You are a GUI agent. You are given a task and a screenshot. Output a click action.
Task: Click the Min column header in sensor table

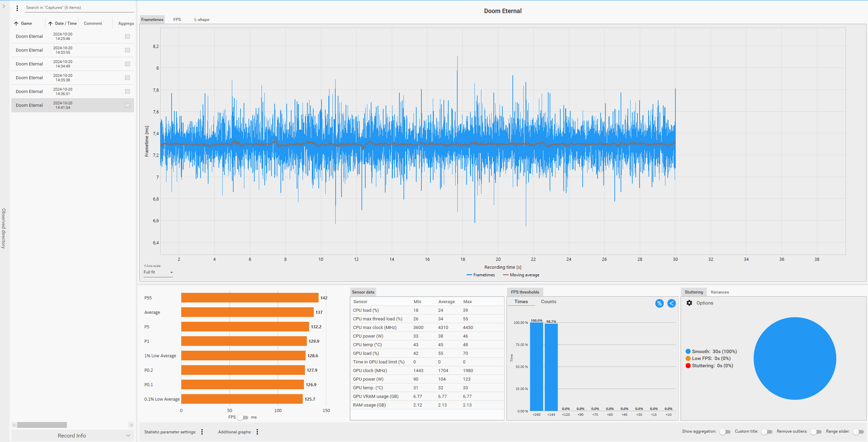pyautogui.click(x=417, y=301)
